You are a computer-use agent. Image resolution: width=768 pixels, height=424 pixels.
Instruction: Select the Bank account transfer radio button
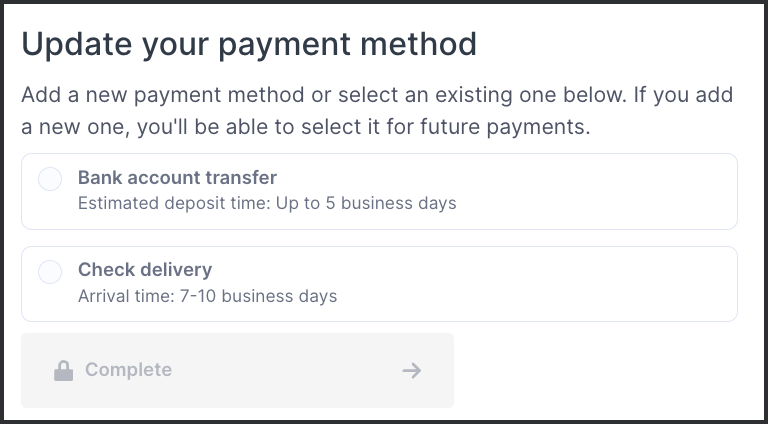50,179
